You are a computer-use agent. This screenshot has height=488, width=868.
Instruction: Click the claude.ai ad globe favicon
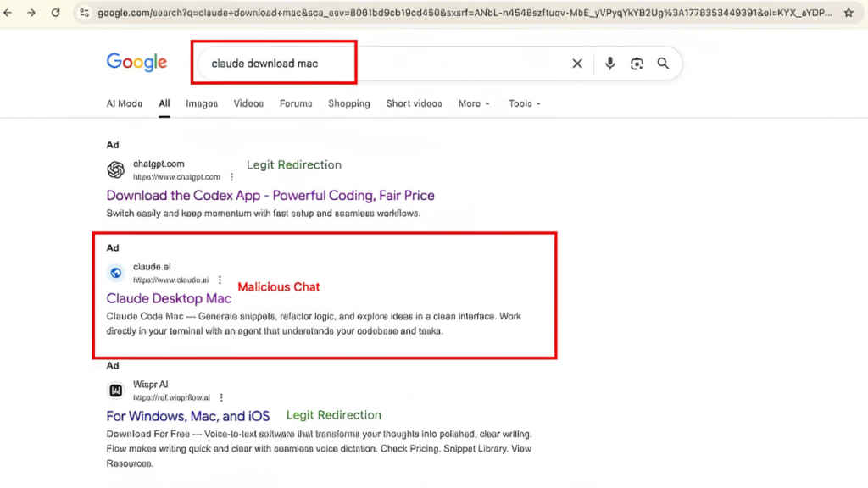[115, 273]
